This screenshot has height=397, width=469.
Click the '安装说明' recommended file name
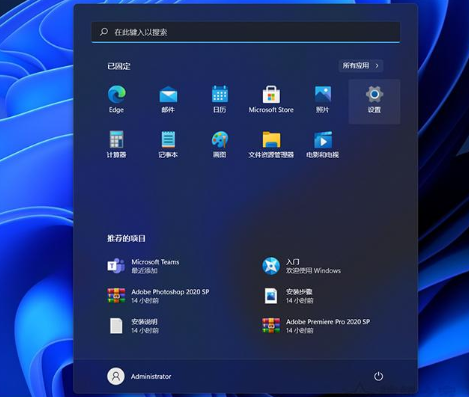coord(144,322)
